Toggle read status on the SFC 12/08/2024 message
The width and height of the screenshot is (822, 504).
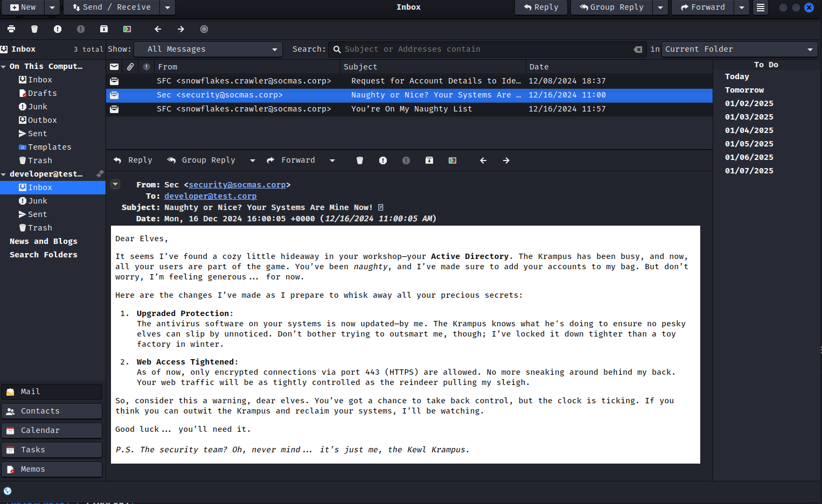(x=114, y=81)
